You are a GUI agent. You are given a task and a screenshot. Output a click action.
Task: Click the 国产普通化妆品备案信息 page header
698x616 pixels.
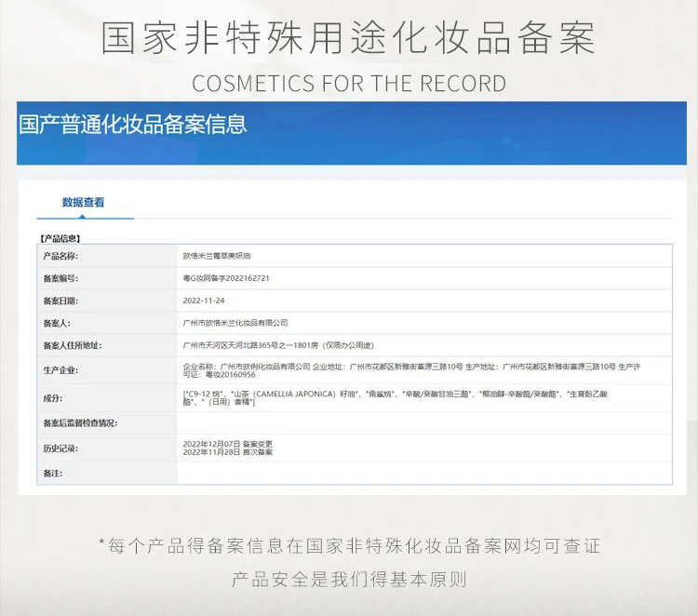(133, 125)
